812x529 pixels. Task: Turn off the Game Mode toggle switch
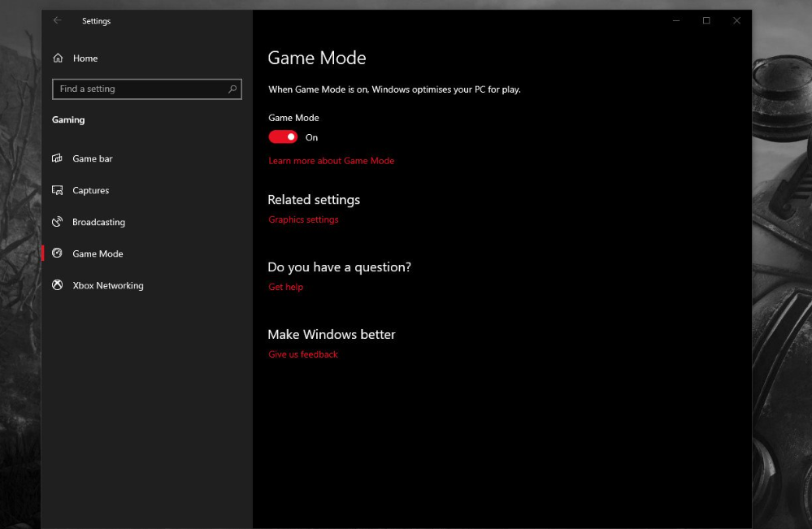click(x=283, y=137)
